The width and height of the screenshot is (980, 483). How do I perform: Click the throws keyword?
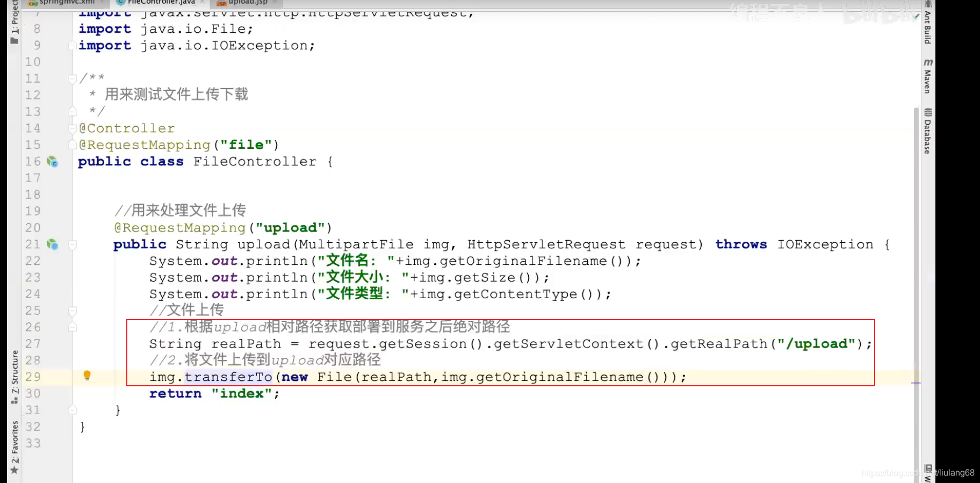pos(741,244)
